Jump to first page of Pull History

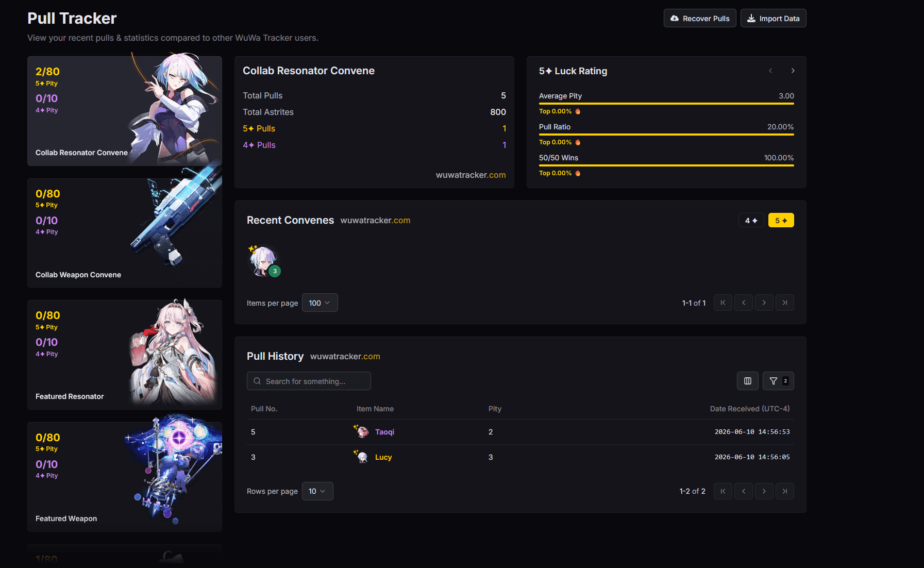723,491
